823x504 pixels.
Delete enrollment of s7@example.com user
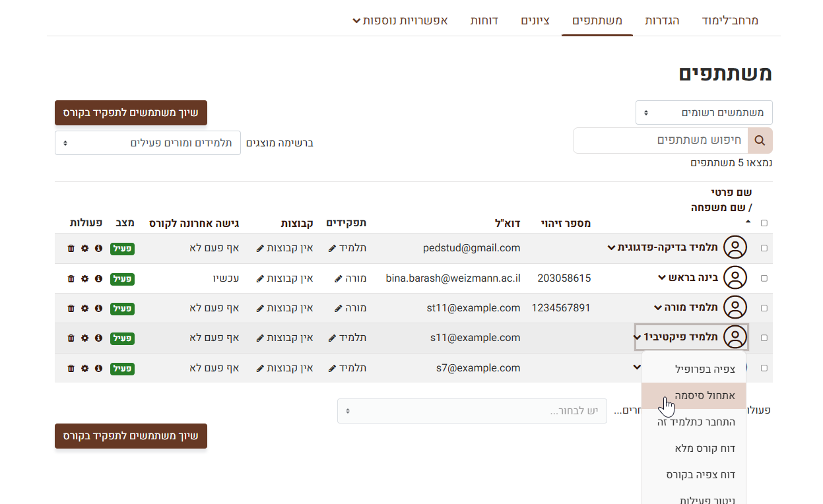tap(71, 368)
